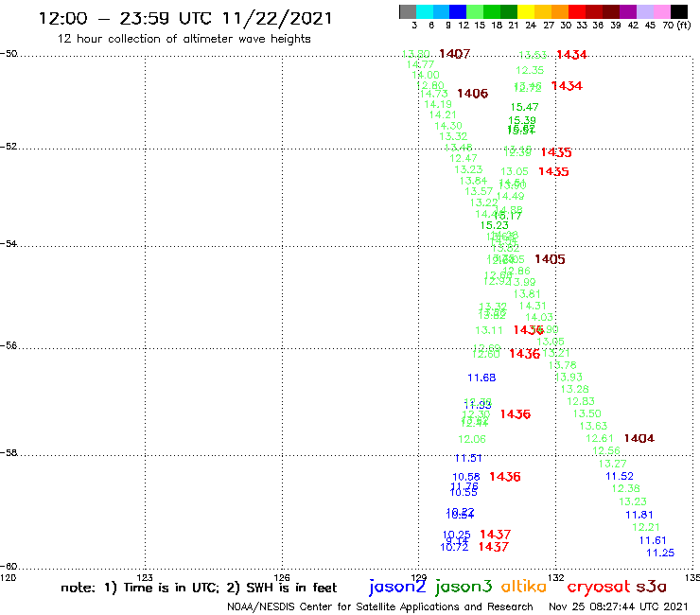Screen dimensions: 700x615
Task: Click the cryosat satellite label
Action: (599, 587)
